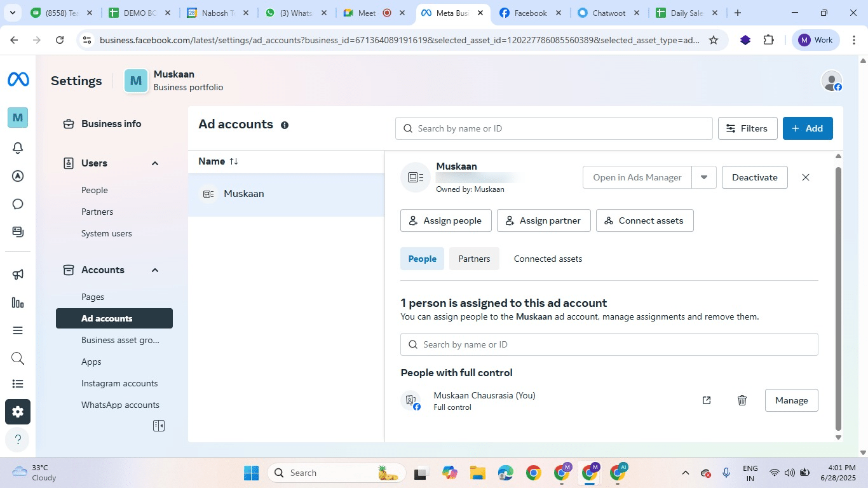Viewport: 868px width, 488px height.
Task: Collapse the Accounts section chevron
Action: pos(154,269)
